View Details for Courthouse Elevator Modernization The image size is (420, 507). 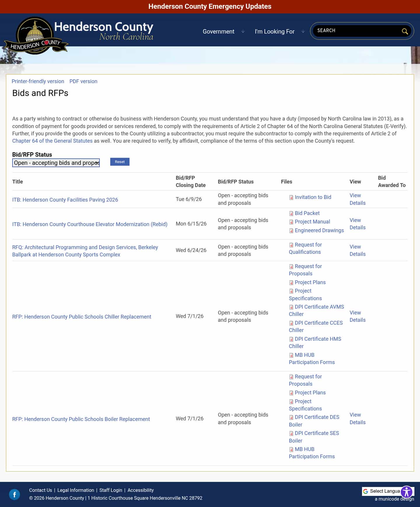pyautogui.click(x=358, y=224)
